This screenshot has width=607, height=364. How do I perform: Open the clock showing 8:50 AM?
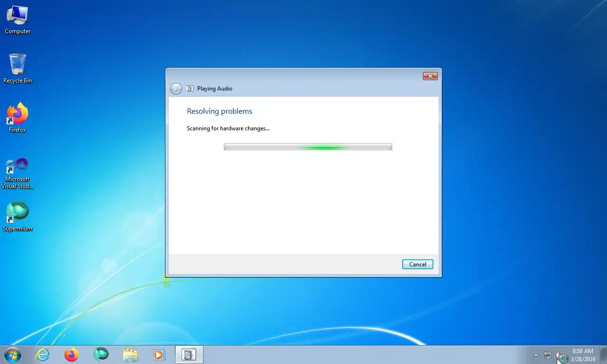(583, 355)
